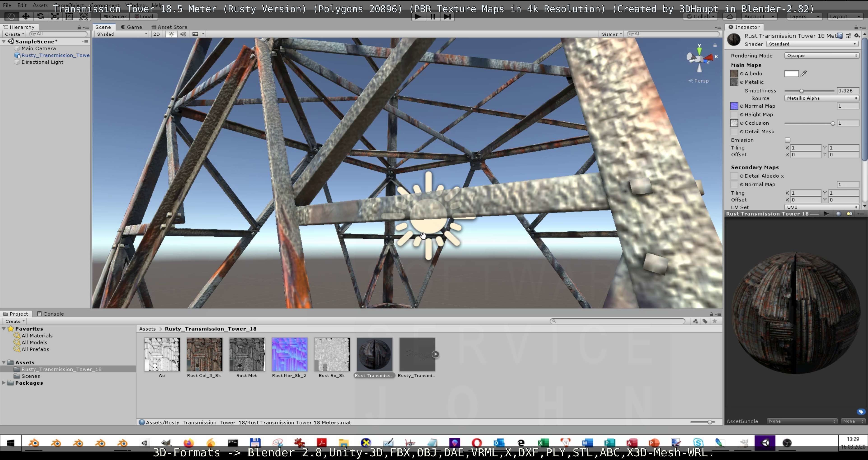Screen dimensions: 868x460
Task: Select the Hand tool in toolbar
Action: pos(11,16)
